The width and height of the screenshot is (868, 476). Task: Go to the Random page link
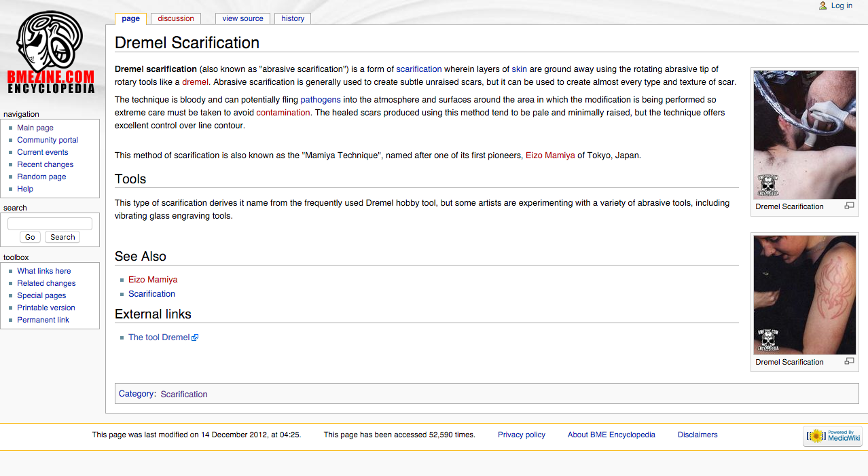[x=42, y=177]
